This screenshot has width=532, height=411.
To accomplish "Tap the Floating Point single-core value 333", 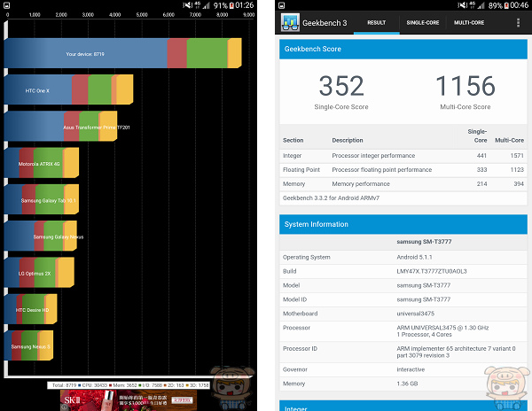I will [481, 170].
